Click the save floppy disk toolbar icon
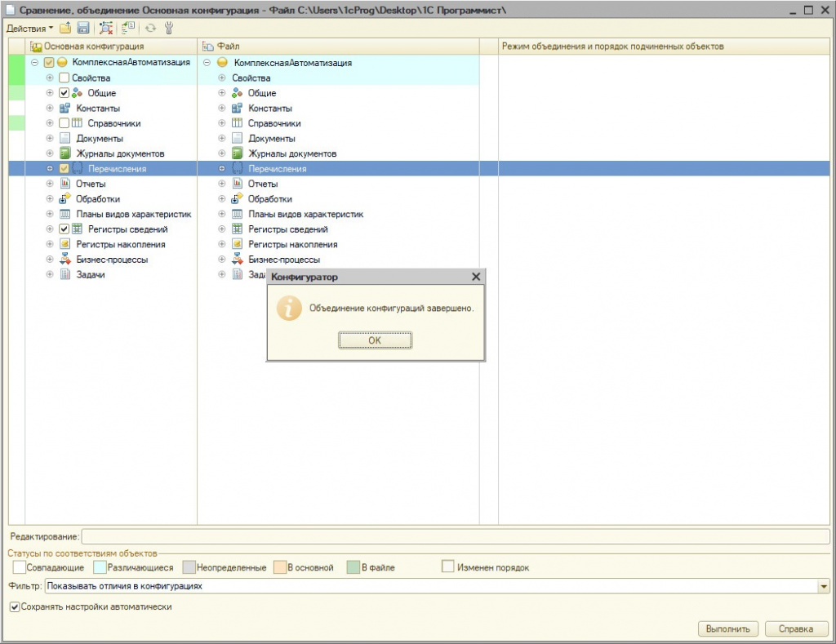836x644 pixels. [82, 29]
